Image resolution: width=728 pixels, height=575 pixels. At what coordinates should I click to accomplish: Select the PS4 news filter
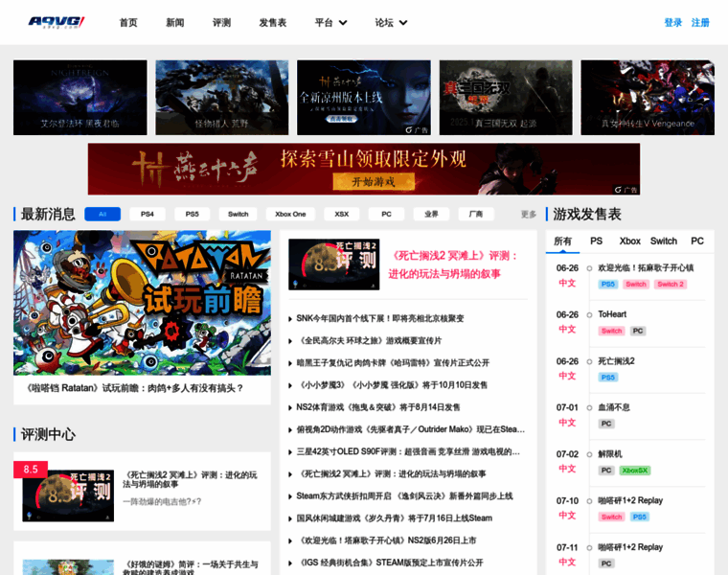[x=148, y=214]
